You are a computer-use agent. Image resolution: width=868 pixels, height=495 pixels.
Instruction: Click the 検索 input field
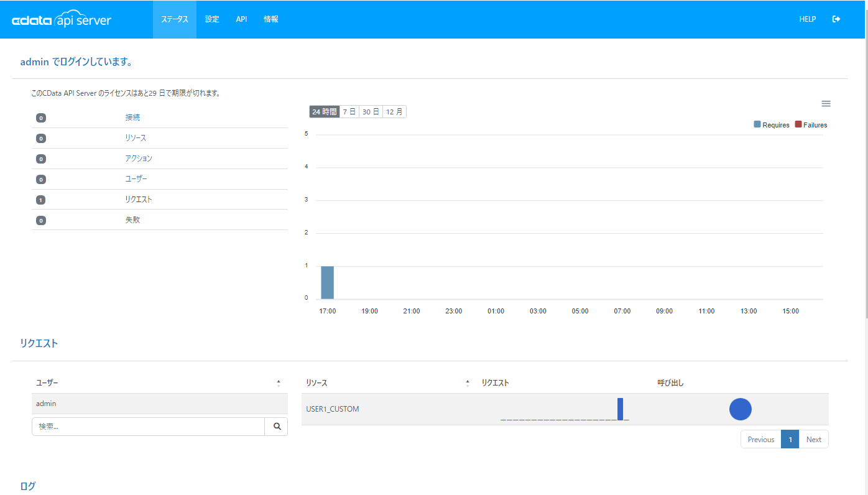tap(149, 427)
